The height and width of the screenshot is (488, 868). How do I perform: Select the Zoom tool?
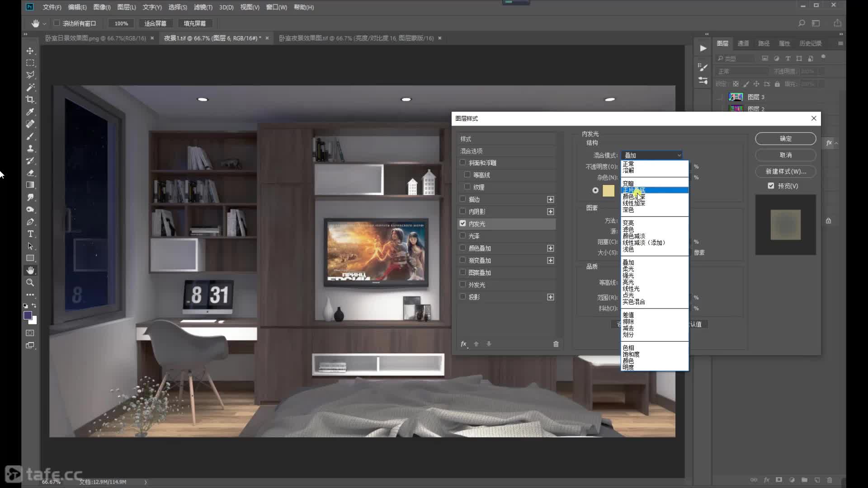pos(30,283)
